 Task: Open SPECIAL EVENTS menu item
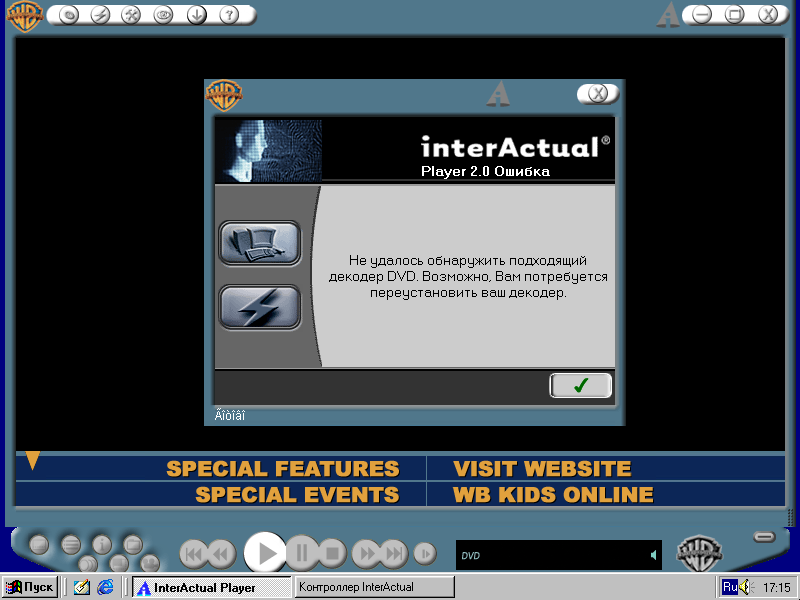[297, 495]
